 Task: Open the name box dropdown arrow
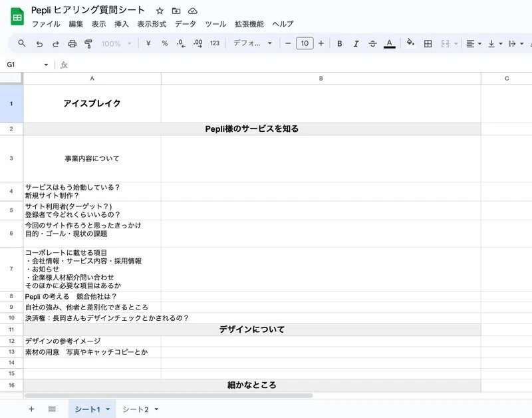coord(46,65)
